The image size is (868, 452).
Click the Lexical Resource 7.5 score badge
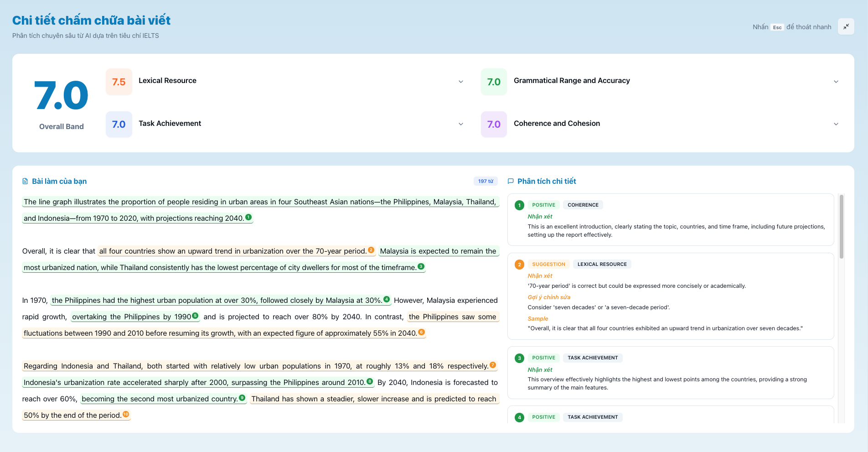click(119, 82)
